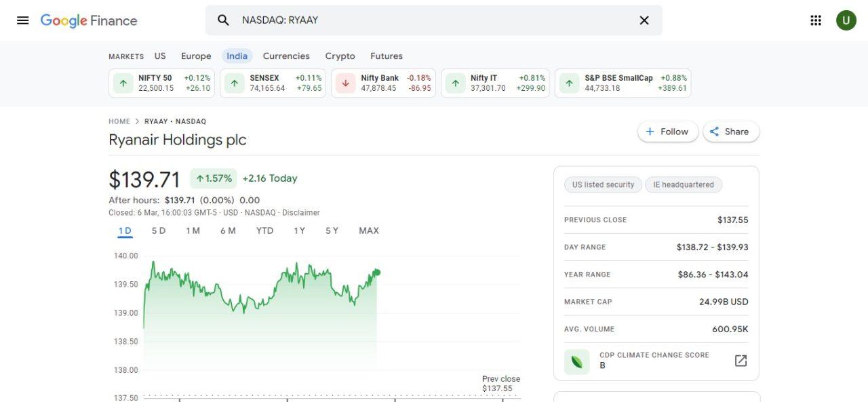Click Nifty IT green up arrow icon
The image size is (868, 402).
pos(455,83)
